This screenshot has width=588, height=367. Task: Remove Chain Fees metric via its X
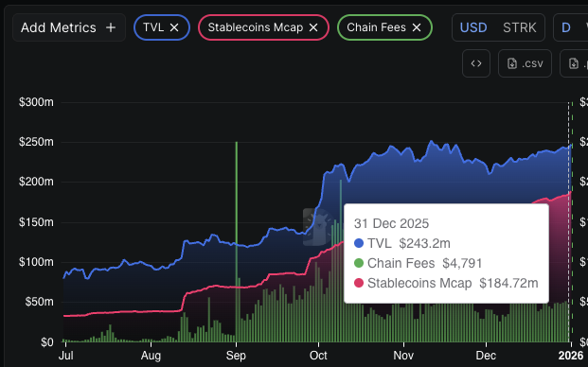(417, 27)
